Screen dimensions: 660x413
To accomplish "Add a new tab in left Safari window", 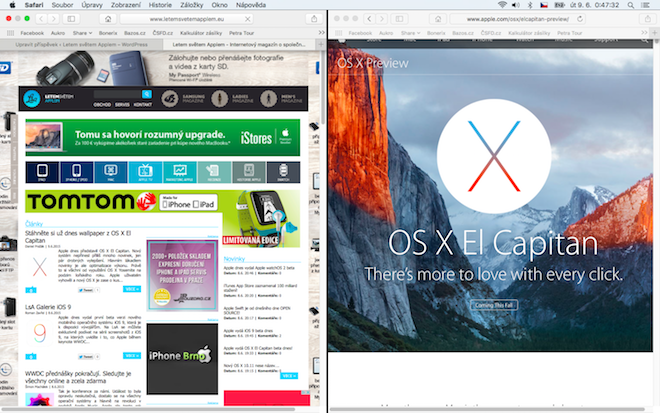I will 321,44.
